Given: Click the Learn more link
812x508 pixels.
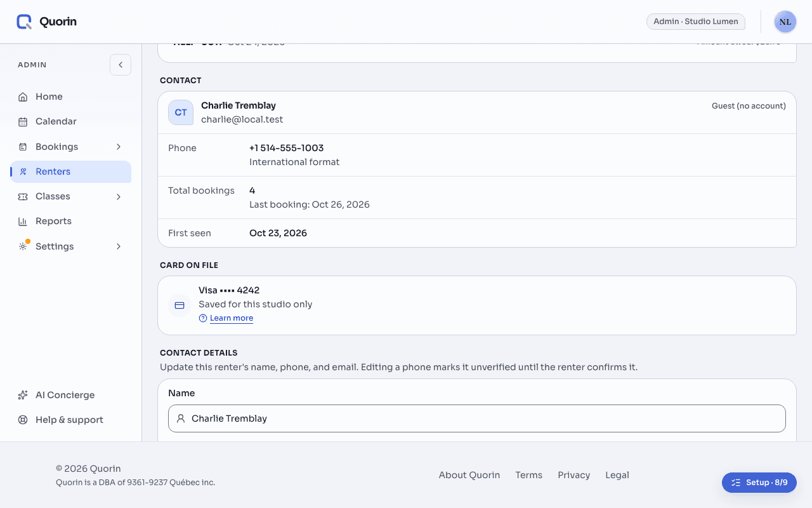Looking at the screenshot, I should tap(232, 318).
